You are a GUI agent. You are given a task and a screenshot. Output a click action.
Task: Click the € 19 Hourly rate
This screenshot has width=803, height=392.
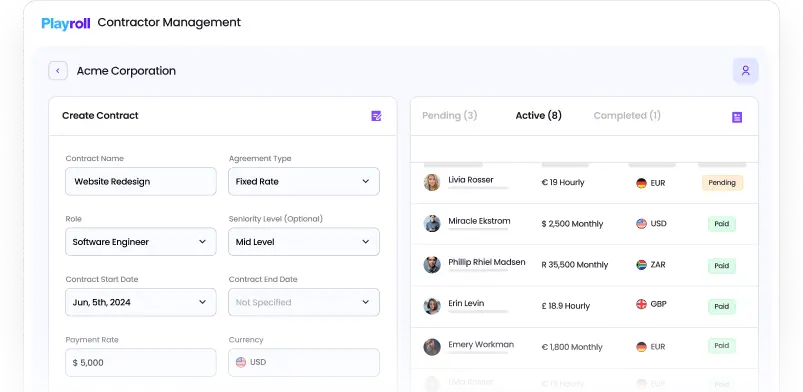(x=562, y=182)
